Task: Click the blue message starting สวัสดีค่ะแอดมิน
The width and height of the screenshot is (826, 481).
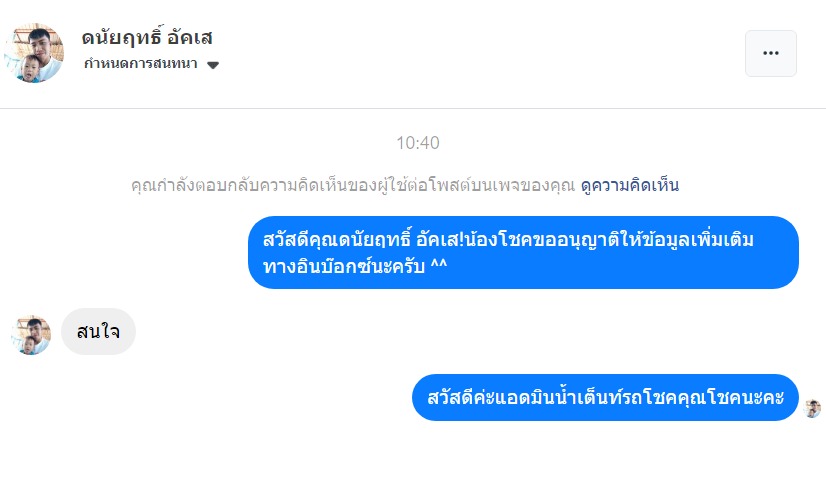Action: coord(605,398)
